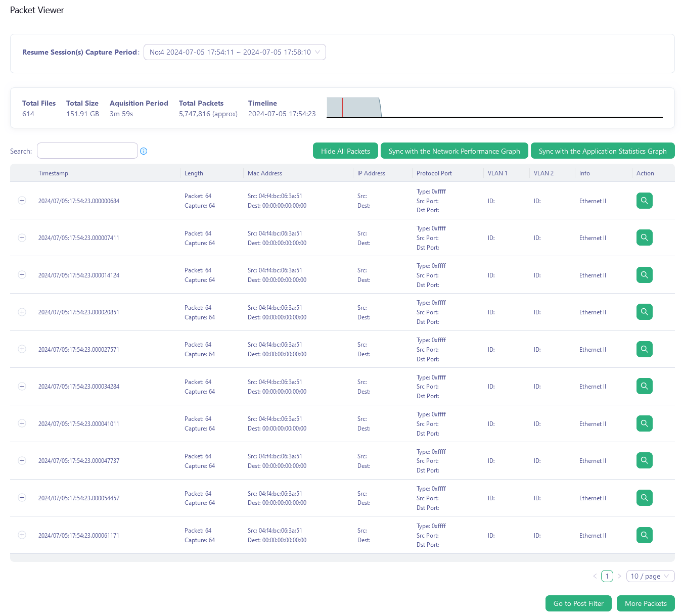Open packet details for timestamp ending 000054457
Image resolution: width=682 pixels, height=616 pixels.
click(x=644, y=498)
